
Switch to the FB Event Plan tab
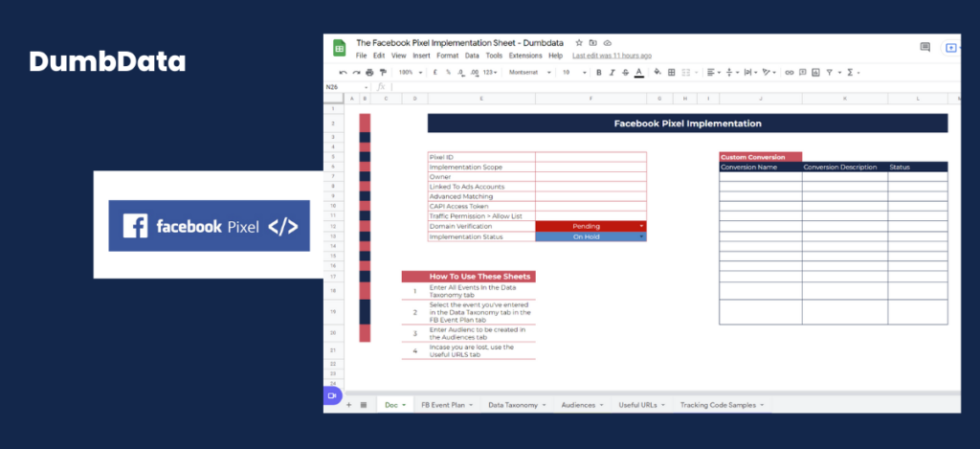(446, 405)
